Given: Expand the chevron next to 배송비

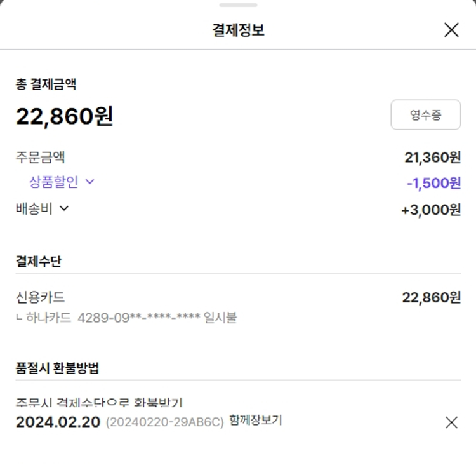Looking at the screenshot, I should [x=63, y=208].
